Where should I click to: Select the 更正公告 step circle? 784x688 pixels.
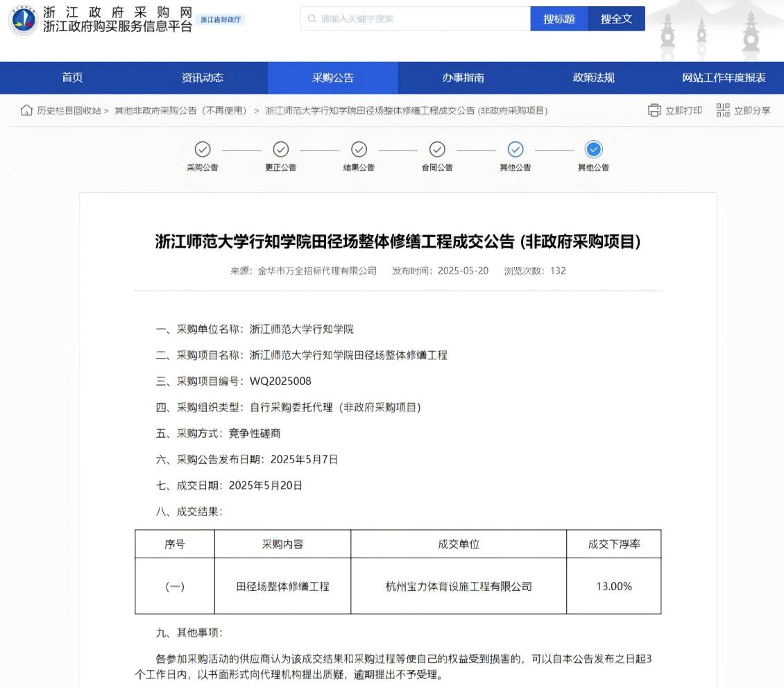click(x=280, y=149)
